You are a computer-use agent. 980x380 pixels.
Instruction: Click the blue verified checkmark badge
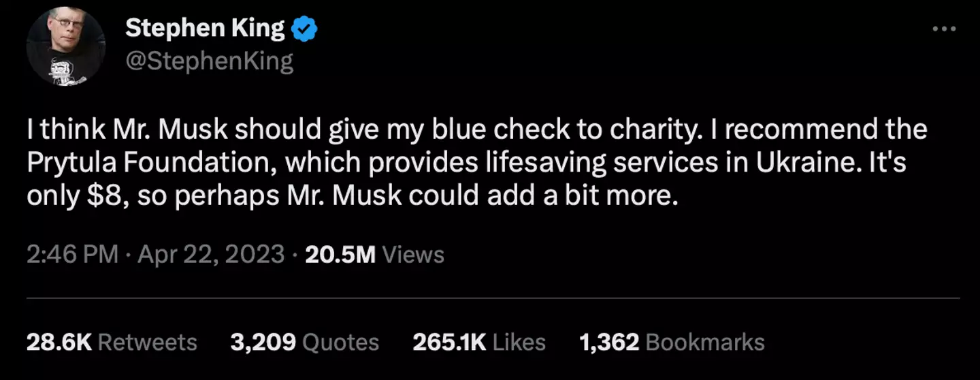(304, 29)
